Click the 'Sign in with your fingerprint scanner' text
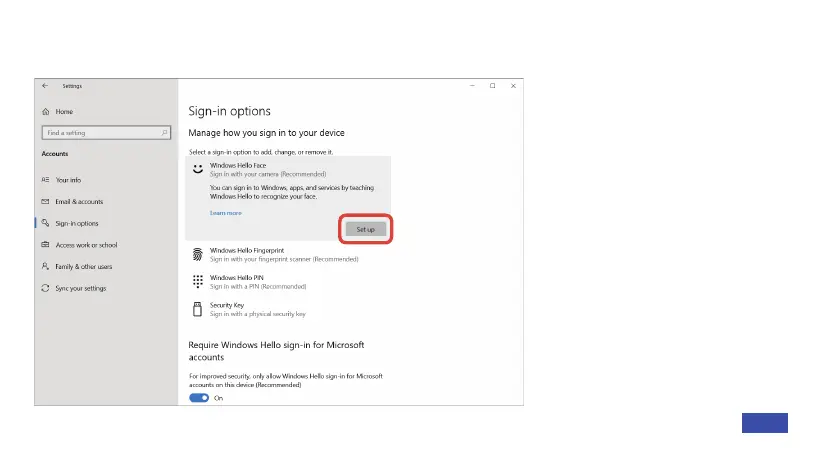 point(284,259)
